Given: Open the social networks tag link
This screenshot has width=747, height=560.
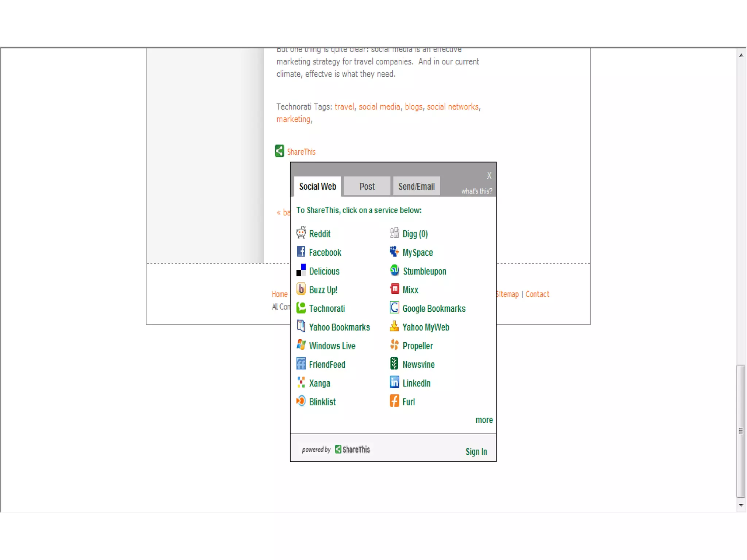Looking at the screenshot, I should [x=453, y=106].
